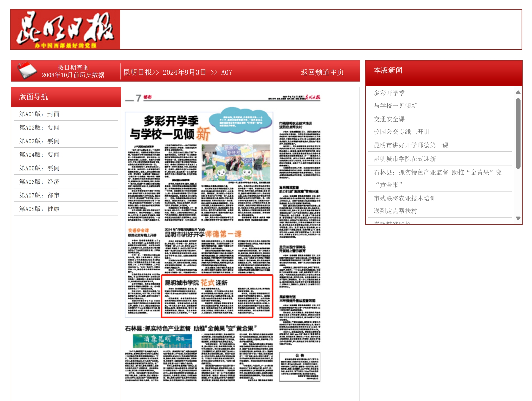532x401 pixels.
Task: Click 多彩开学季 headline on page image
Action: pyautogui.click(x=170, y=128)
